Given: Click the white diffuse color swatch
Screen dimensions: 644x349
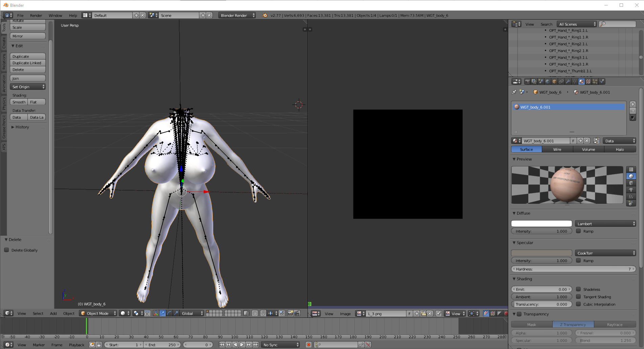Looking at the screenshot, I should tap(541, 224).
